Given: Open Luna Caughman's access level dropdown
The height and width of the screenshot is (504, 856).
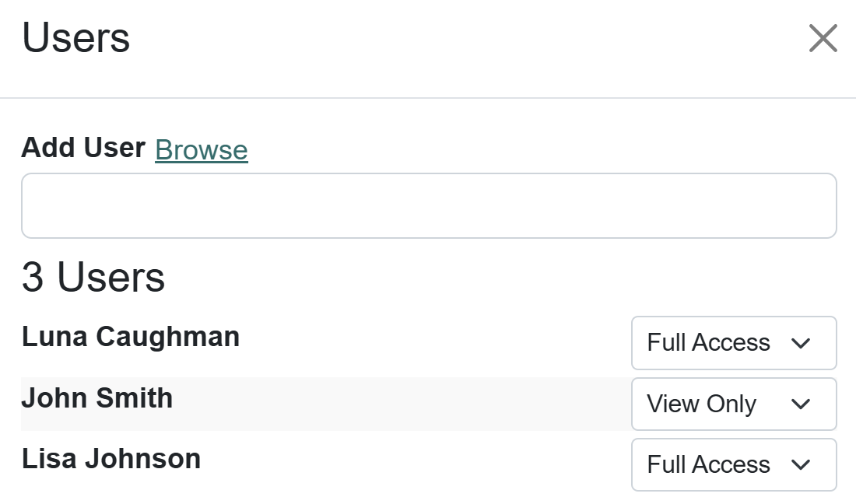Looking at the screenshot, I should pos(733,343).
